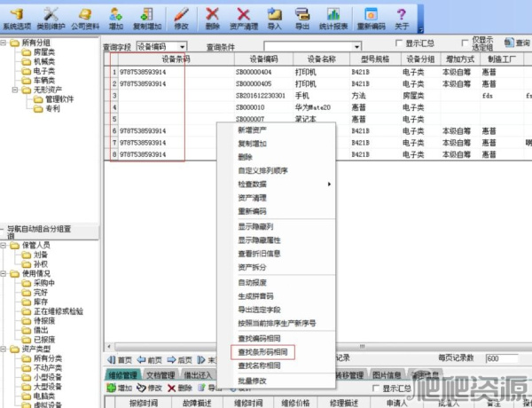
Task: Open 资产清理 from the toolbar
Action: (242, 17)
